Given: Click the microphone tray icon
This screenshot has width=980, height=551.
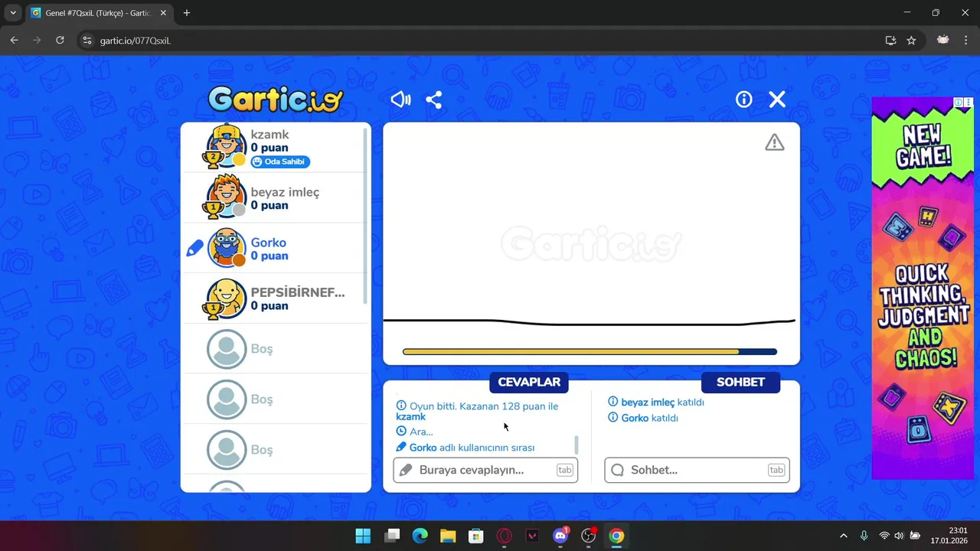Looking at the screenshot, I should [864, 536].
